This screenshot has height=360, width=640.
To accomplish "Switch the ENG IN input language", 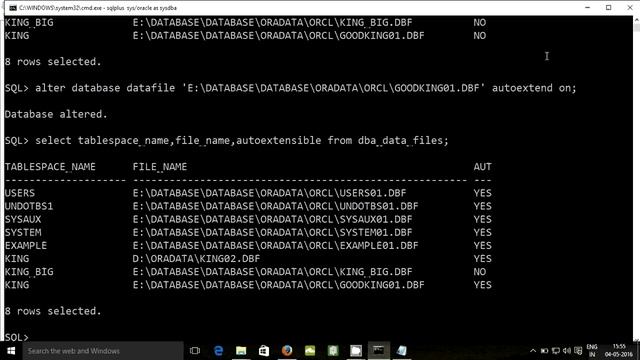I will coord(592,351).
